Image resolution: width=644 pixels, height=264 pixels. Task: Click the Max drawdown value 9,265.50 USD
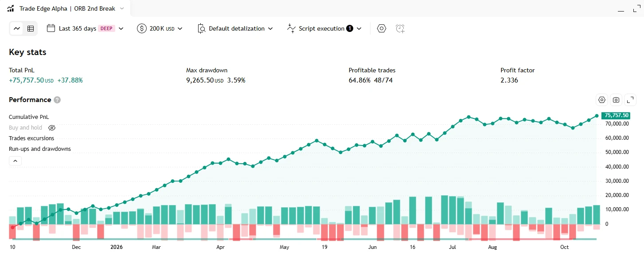click(205, 80)
